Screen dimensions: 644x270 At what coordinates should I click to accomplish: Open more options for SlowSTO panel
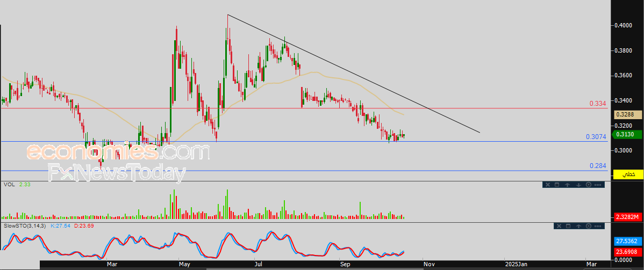598,226
